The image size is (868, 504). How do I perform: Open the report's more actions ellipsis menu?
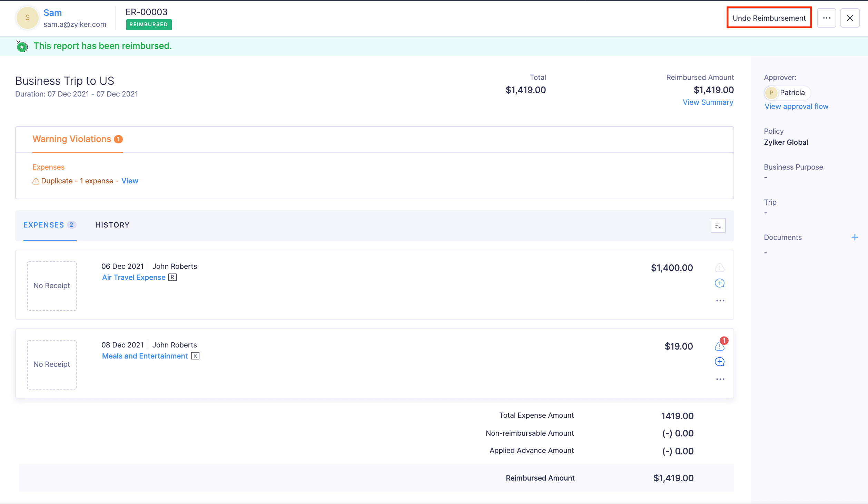827,18
